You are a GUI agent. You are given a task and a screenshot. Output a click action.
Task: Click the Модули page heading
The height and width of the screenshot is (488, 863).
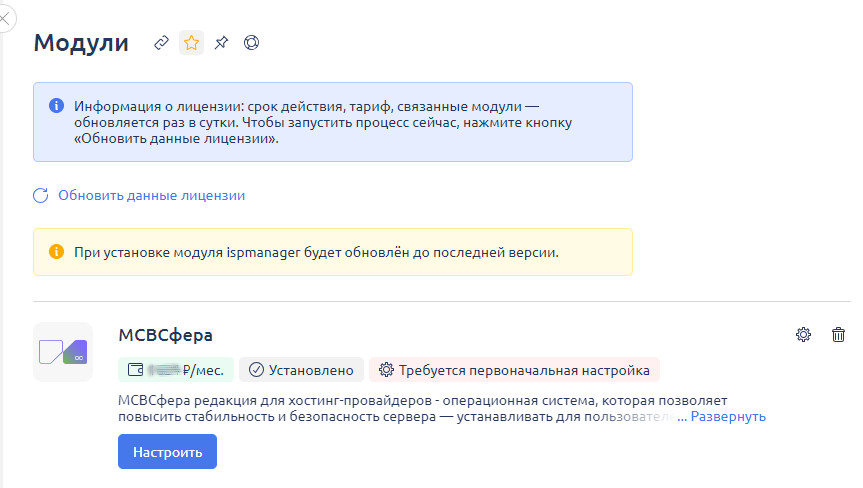[x=81, y=43]
